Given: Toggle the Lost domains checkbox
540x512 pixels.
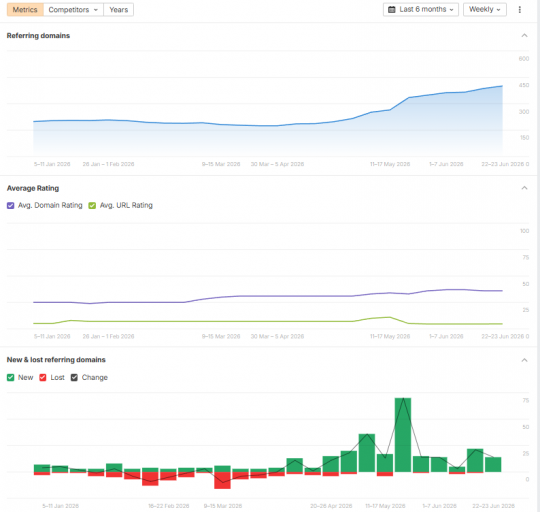Looking at the screenshot, I should click(43, 378).
